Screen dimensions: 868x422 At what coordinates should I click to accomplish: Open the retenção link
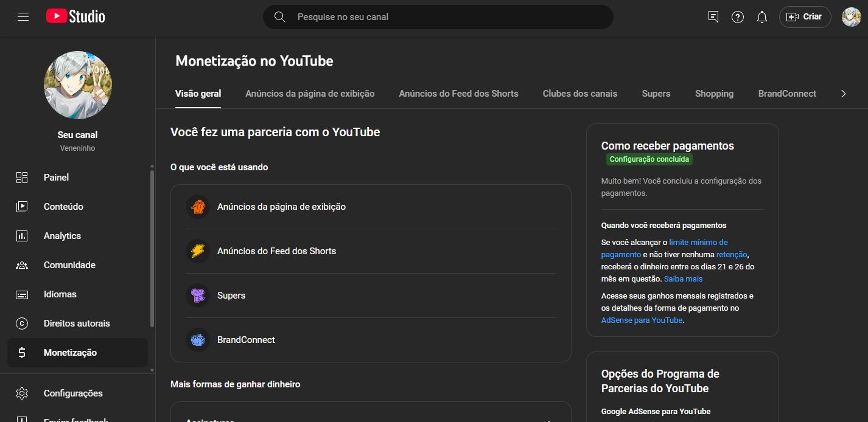(732, 254)
